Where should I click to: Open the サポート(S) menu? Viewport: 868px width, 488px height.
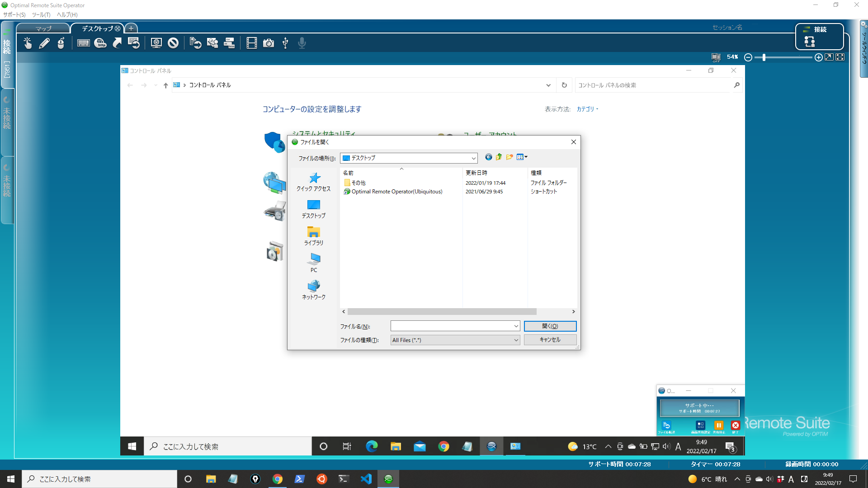coord(14,14)
